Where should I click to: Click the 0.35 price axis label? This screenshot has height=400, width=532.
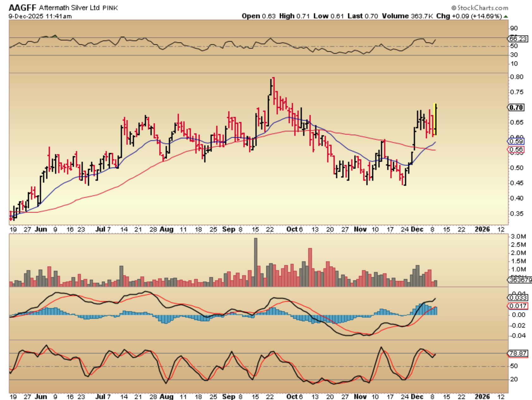(x=517, y=214)
